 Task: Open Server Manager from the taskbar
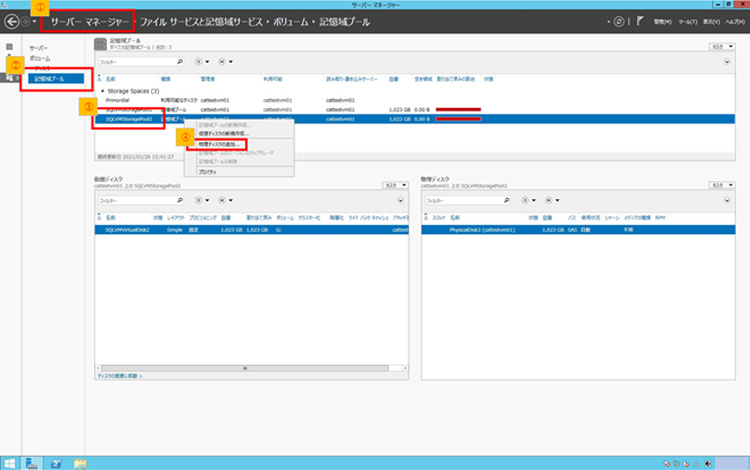tap(33, 462)
